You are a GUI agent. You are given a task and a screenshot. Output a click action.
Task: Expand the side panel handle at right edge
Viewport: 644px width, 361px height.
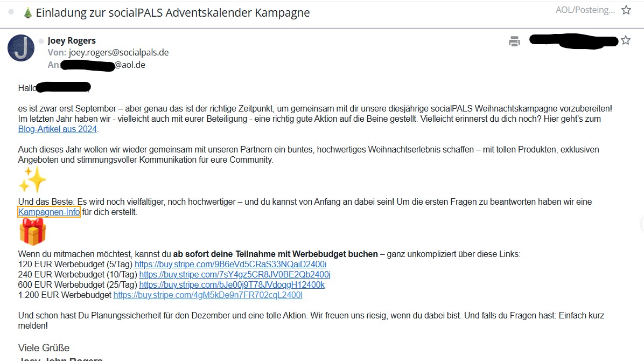[641, 224]
